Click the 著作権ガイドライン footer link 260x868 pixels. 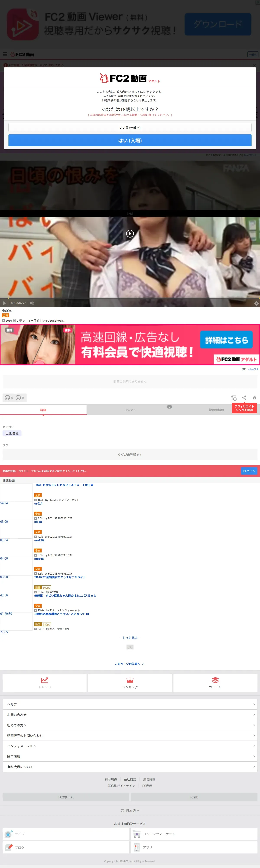pyautogui.click(x=121, y=786)
